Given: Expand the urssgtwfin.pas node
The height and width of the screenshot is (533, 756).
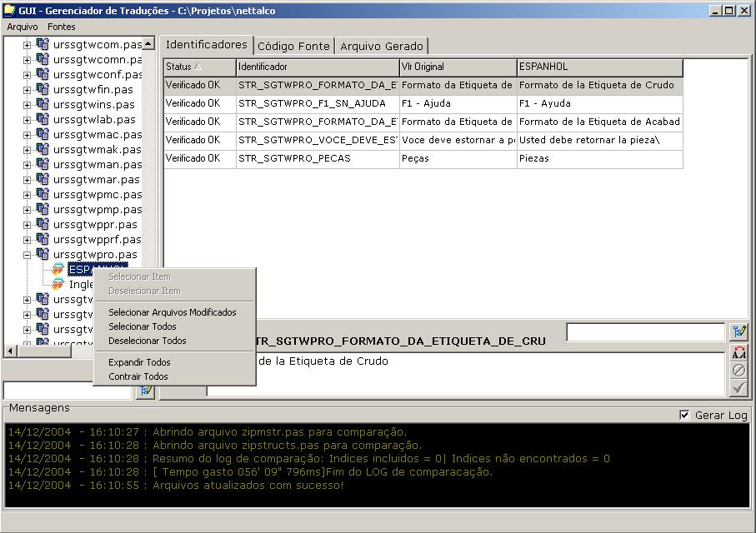Looking at the screenshot, I should point(27,90).
